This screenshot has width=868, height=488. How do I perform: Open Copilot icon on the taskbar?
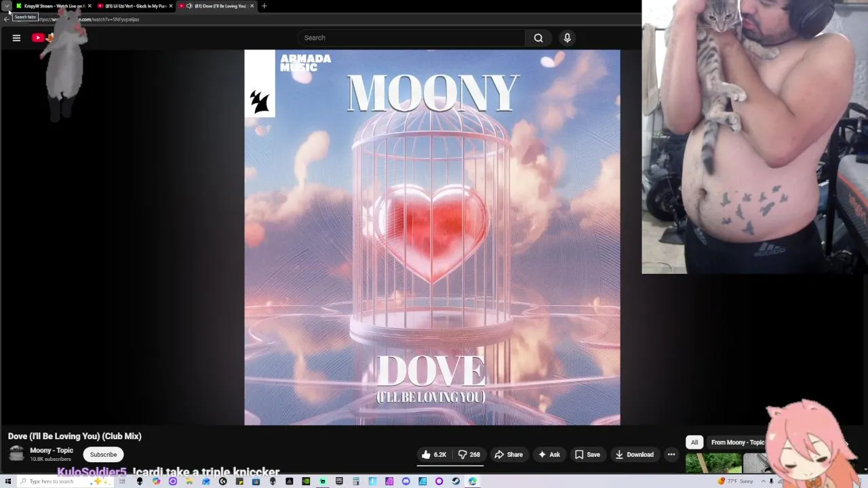point(156,481)
